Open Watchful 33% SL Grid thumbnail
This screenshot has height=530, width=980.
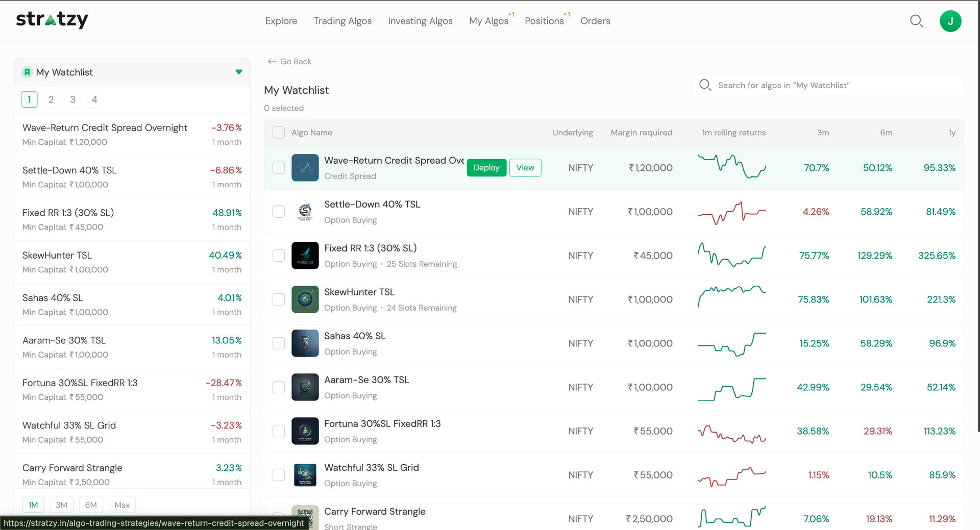pyautogui.click(x=305, y=475)
